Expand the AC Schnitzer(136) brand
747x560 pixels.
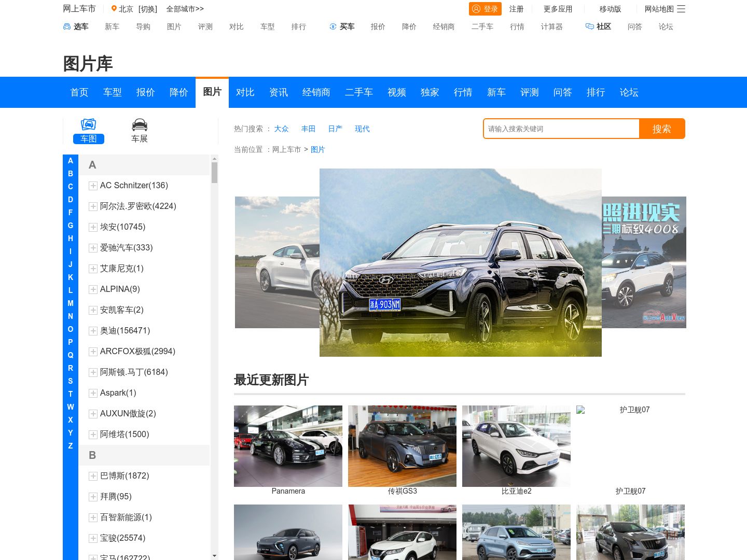[x=93, y=186]
